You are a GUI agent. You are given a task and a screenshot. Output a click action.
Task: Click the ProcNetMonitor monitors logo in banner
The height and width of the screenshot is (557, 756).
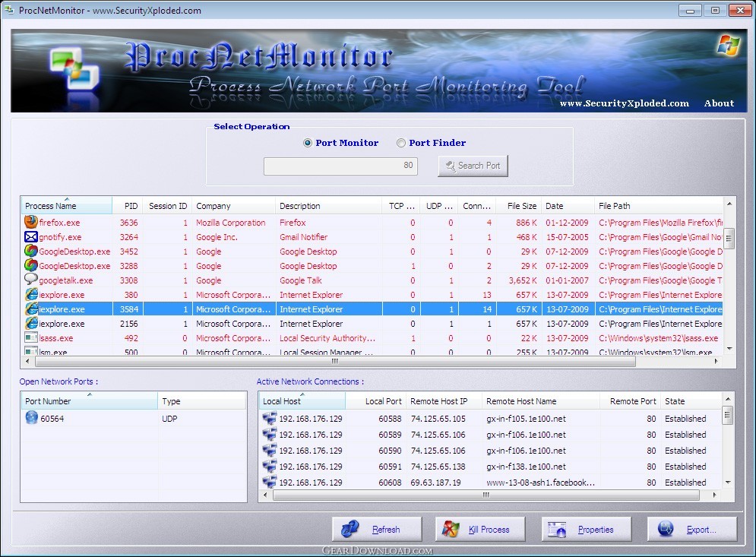pyautogui.click(x=74, y=69)
